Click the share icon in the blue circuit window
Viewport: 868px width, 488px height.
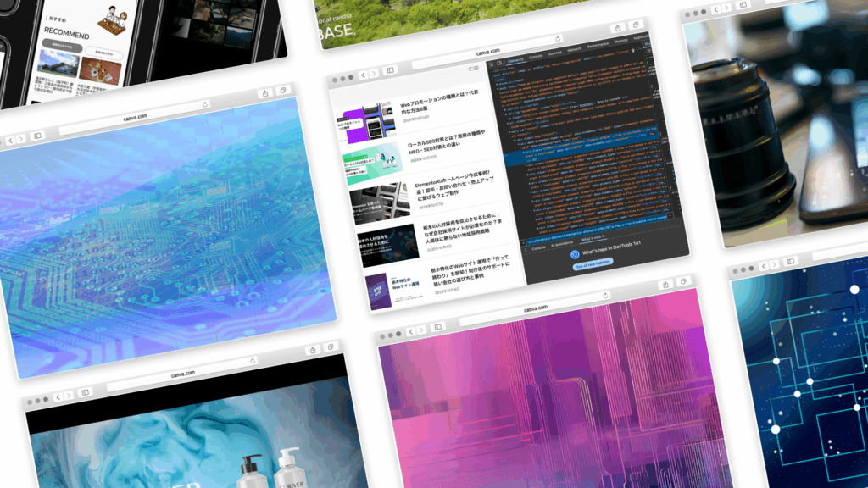(264, 92)
